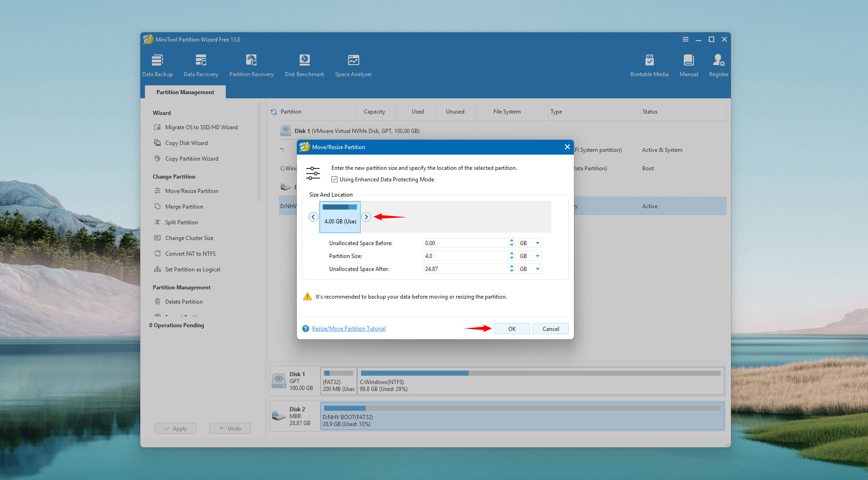Select the Partition Management tab

(x=185, y=92)
